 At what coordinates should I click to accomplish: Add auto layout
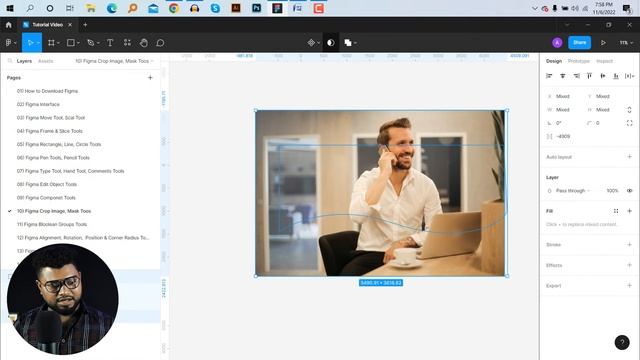click(x=629, y=157)
